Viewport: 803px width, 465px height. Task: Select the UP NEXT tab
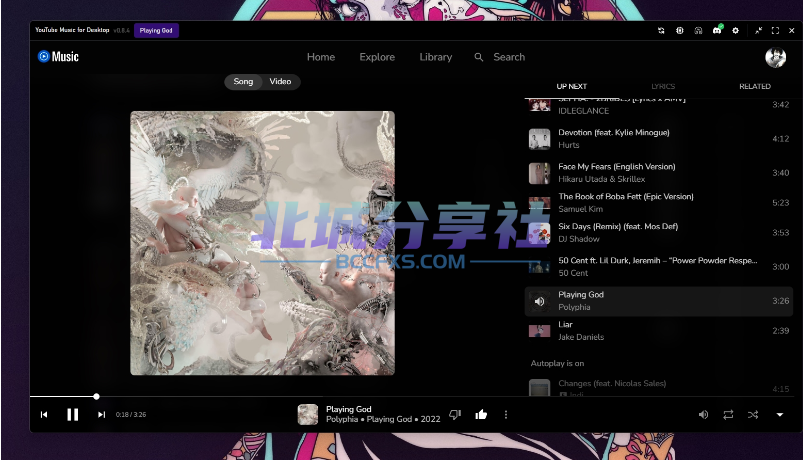point(572,87)
